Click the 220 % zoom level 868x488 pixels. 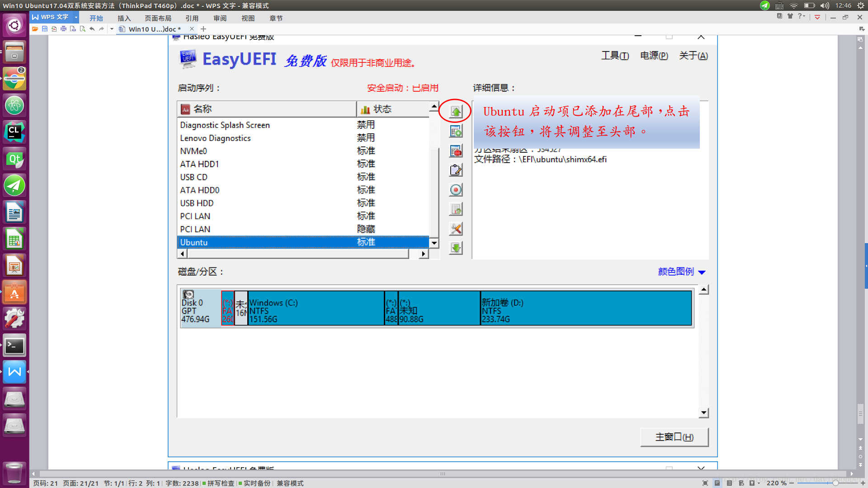(x=776, y=483)
